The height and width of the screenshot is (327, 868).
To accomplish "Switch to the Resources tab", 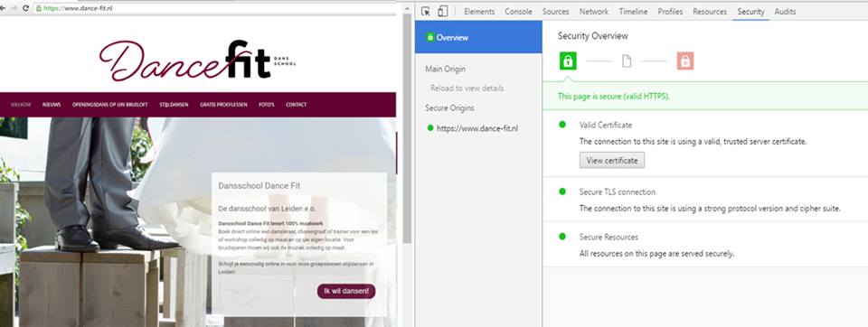I will coord(710,12).
